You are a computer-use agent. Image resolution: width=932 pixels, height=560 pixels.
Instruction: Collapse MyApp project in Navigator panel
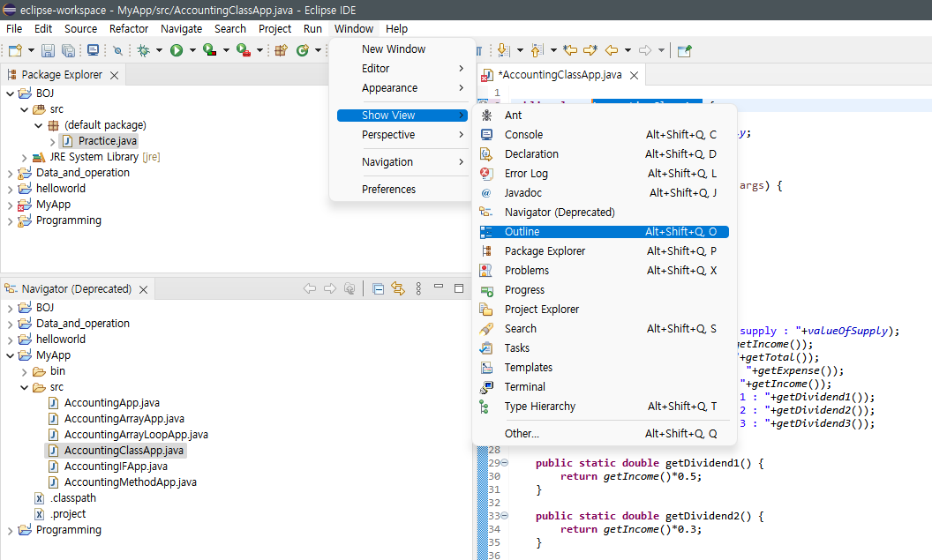coord(10,355)
